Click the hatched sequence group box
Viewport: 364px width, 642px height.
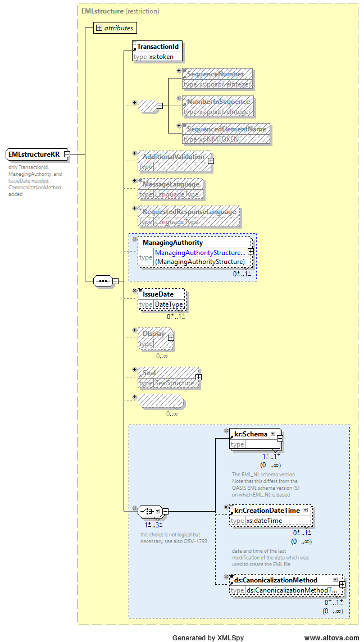click(147, 106)
